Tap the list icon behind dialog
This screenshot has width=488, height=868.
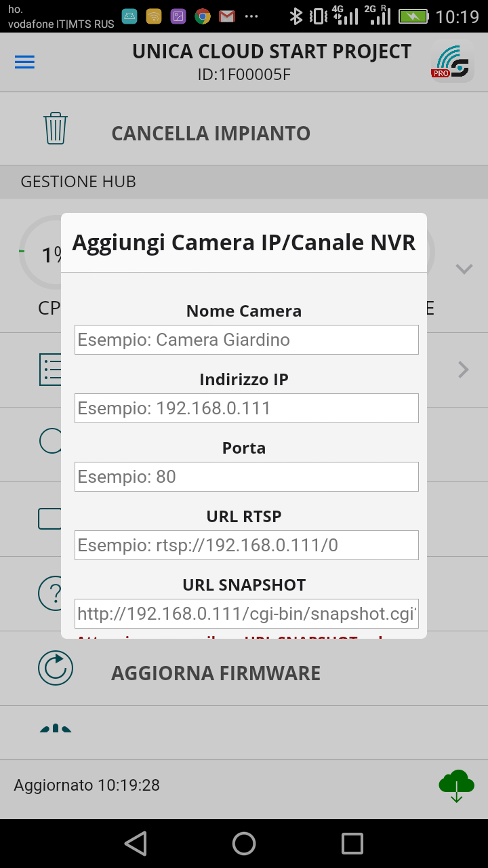[x=50, y=370]
